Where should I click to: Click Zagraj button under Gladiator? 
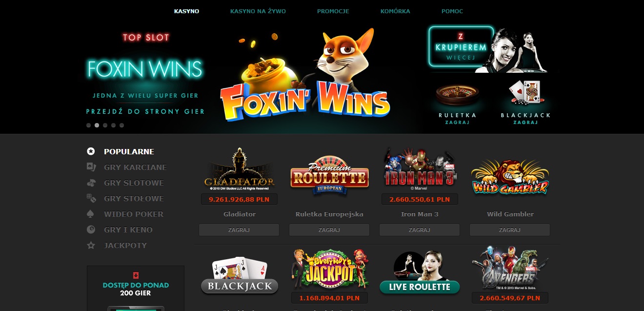coord(239,230)
